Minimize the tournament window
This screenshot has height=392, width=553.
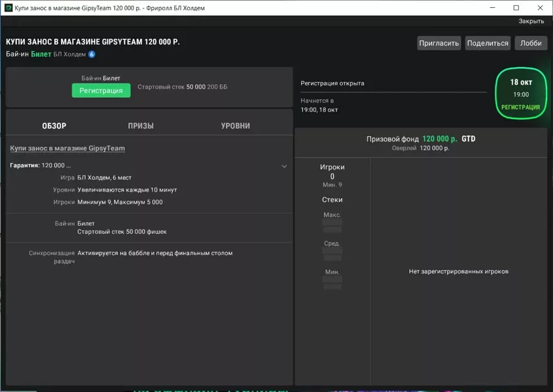click(x=491, y=8)
